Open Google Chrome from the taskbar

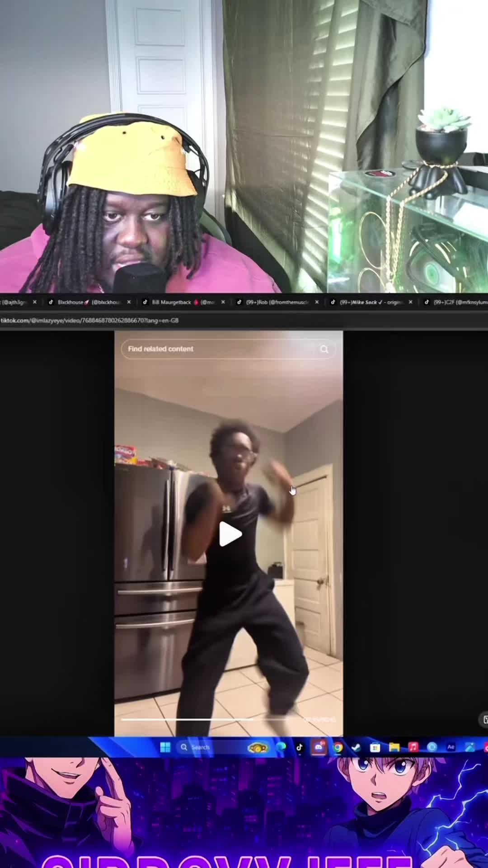(x=338, y=747)
